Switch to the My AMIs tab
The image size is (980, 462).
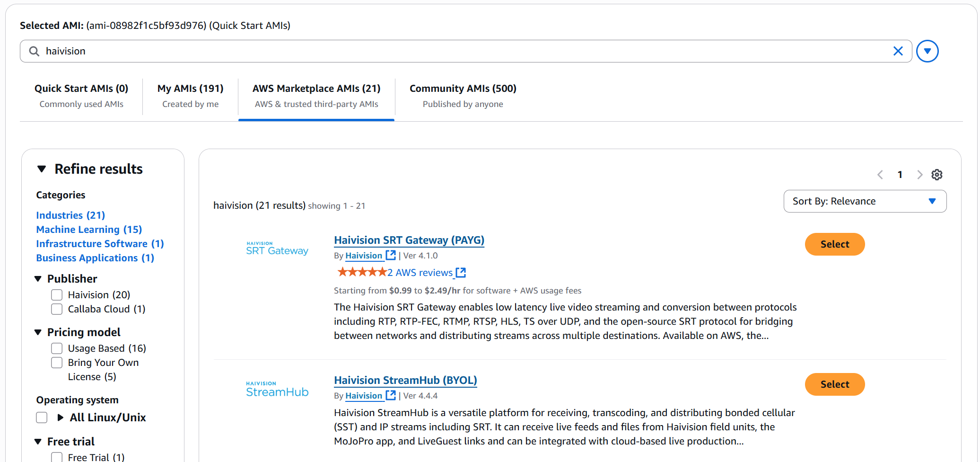[190, 96]
